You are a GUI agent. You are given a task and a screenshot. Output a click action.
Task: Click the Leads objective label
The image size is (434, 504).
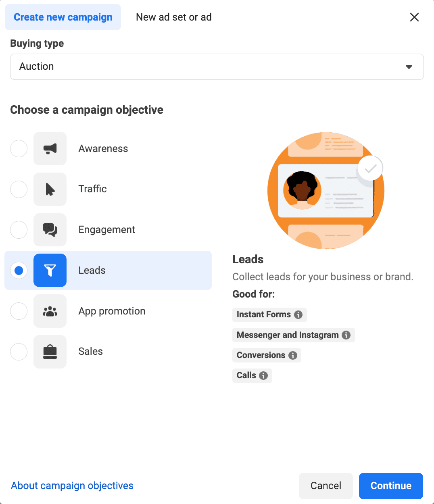click(x=92, y=271)
